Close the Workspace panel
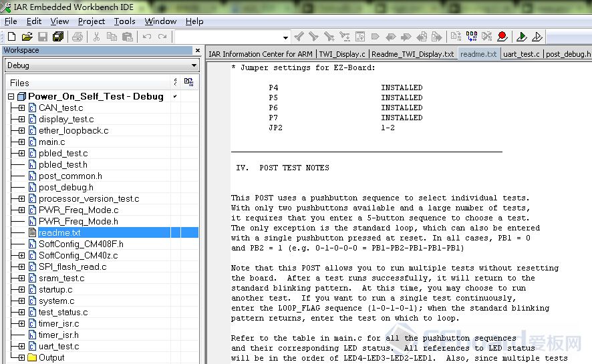The width and height of the screenshot is (592, 364). pyautogui.click(x=198, y=50)
